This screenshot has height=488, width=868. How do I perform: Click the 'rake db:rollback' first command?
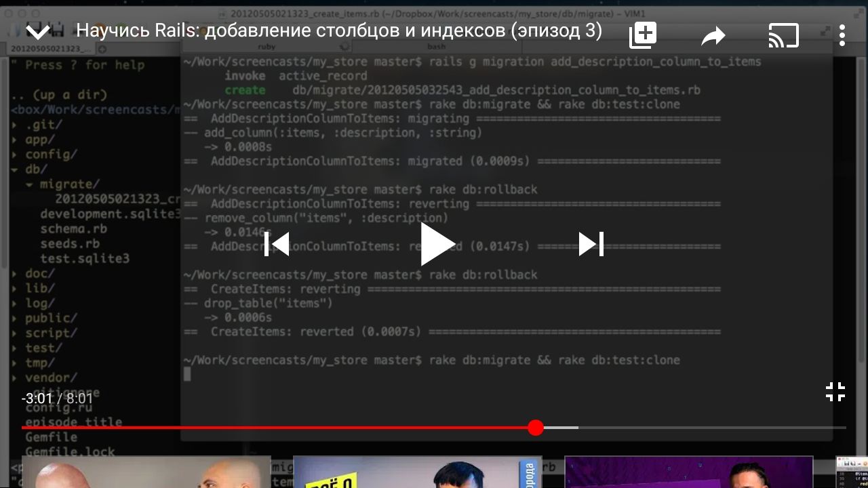tap(483, 190)
